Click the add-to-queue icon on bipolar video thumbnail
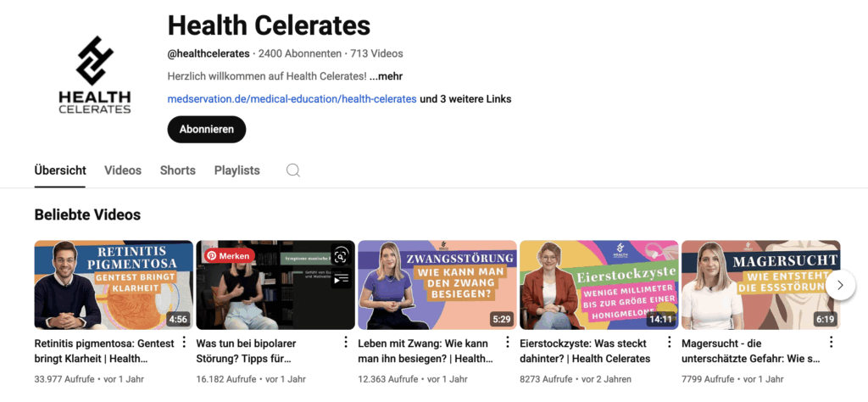Image resolution: width=868 pixels, height=402 pixels. 341,278
